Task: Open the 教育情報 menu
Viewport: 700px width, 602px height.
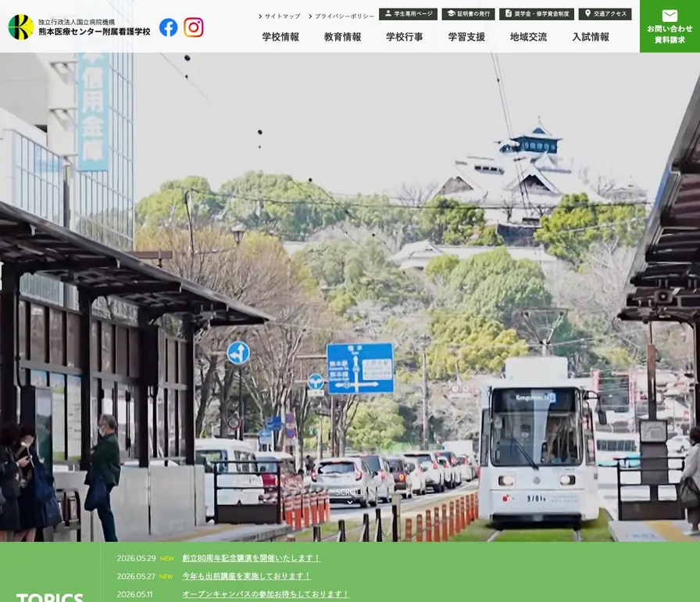Action: (342, 37)
